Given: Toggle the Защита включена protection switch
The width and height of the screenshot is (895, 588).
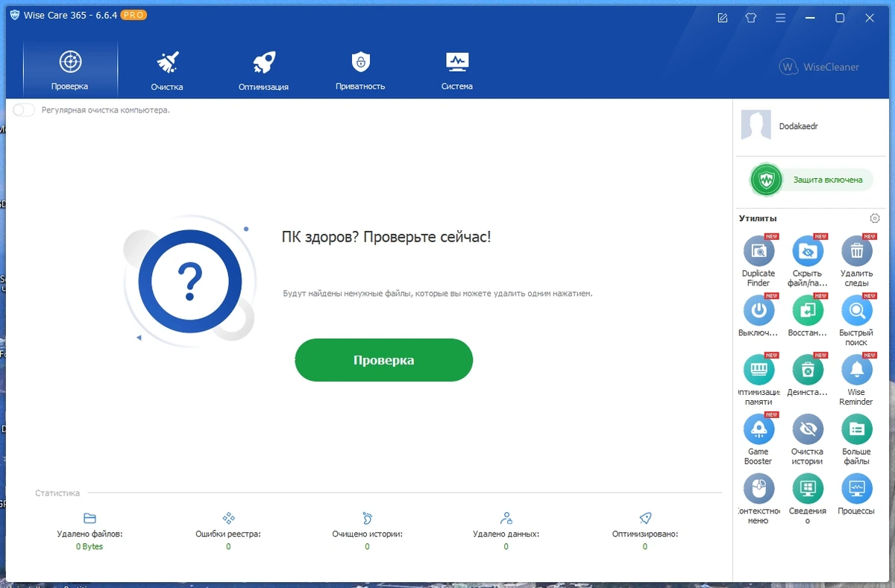Looking at the screenshot, I should click(x=811, y=180).
